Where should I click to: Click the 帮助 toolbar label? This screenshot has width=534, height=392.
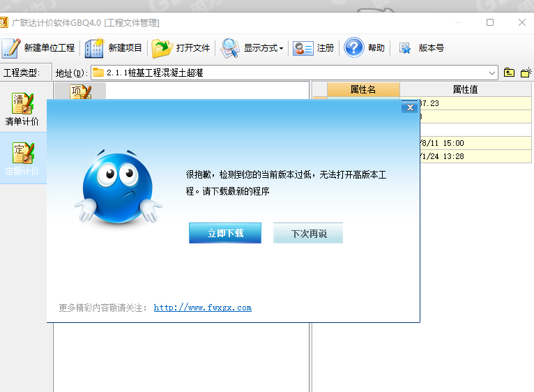click(x=376, y=48)
